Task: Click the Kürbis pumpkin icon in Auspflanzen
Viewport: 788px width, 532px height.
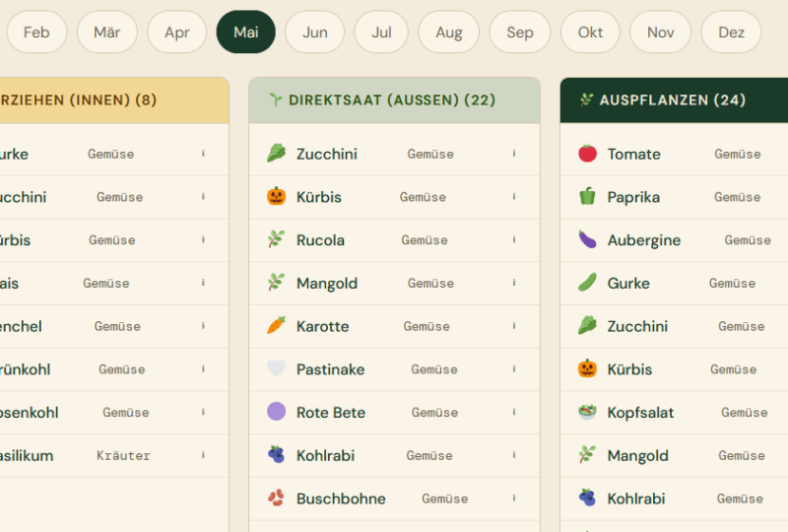Action: click(x=587, y=368)
